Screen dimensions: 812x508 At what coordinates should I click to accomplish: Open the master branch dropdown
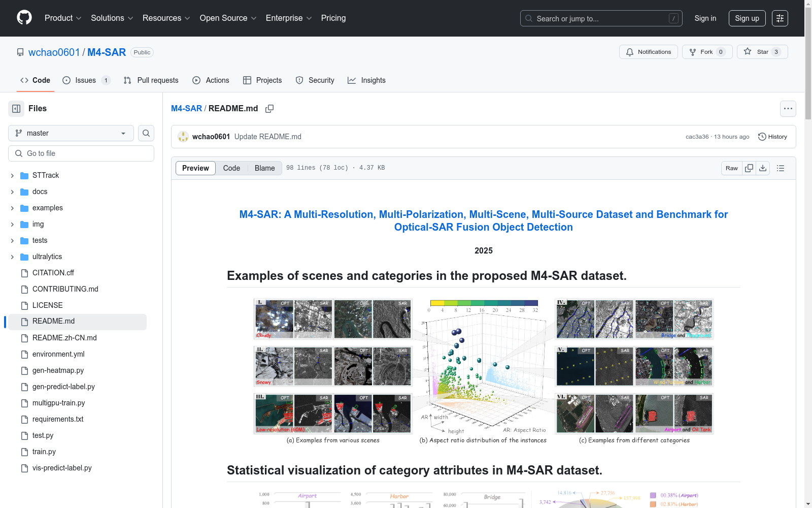tap(71, 133)
